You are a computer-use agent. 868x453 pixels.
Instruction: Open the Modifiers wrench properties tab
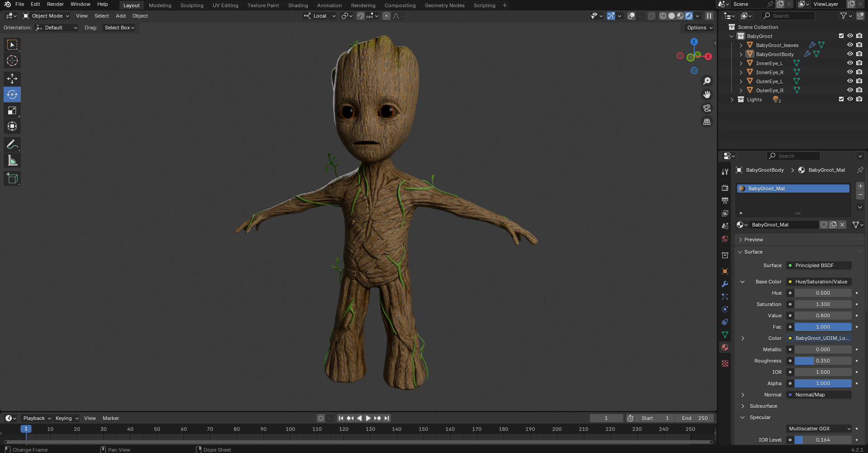[x=725, y=284]
